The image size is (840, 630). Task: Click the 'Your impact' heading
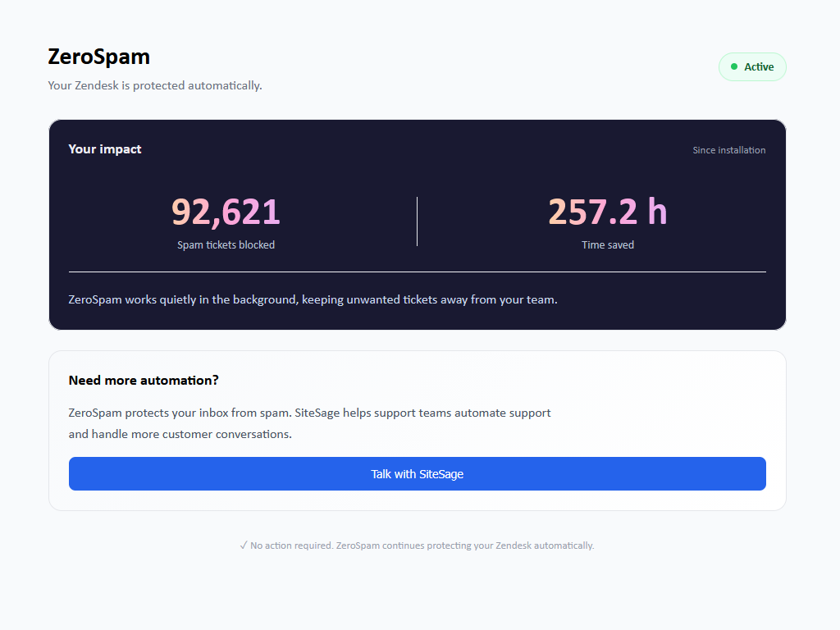point(105,149)
